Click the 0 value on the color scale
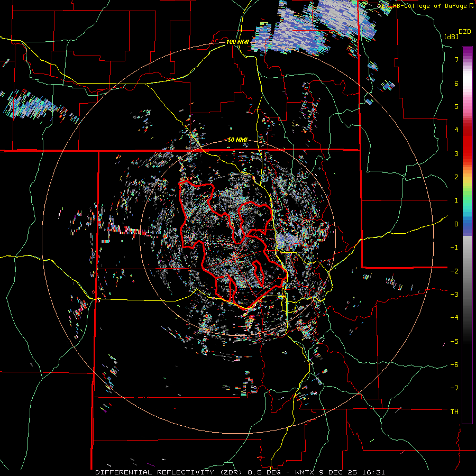 click(456, 224)
